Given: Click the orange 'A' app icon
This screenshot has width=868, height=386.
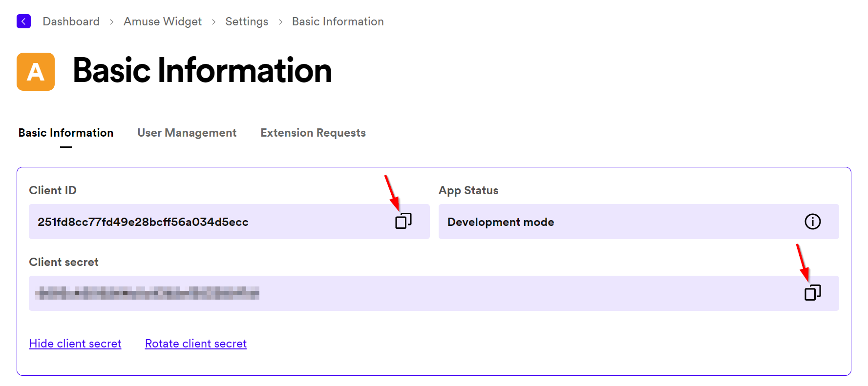Looking at the screenshot, I should pyautogui.click(x=36, y=72).
